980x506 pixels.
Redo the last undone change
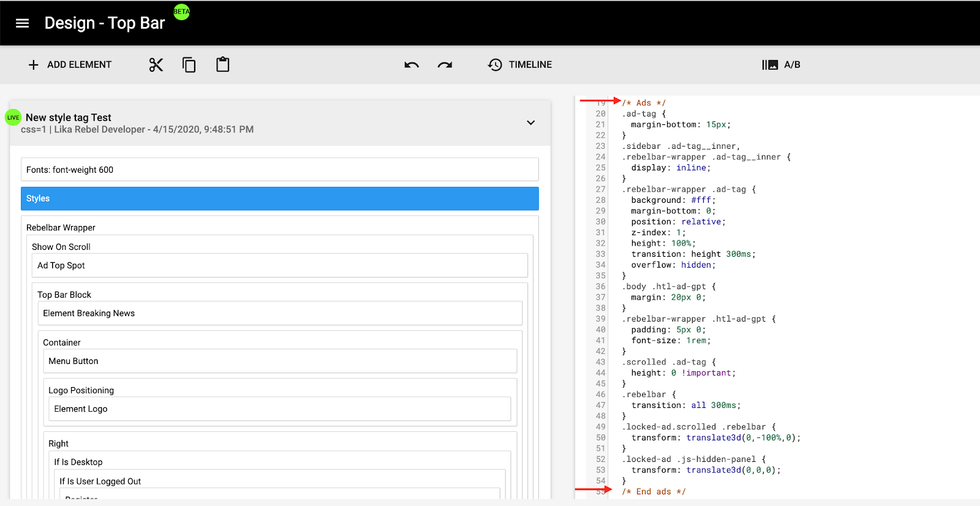(x=445, y=65)
